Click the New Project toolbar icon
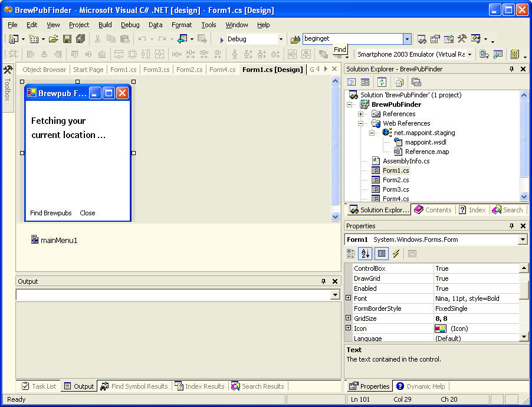The height and width of the screenshot is (407, 532). 13,39
